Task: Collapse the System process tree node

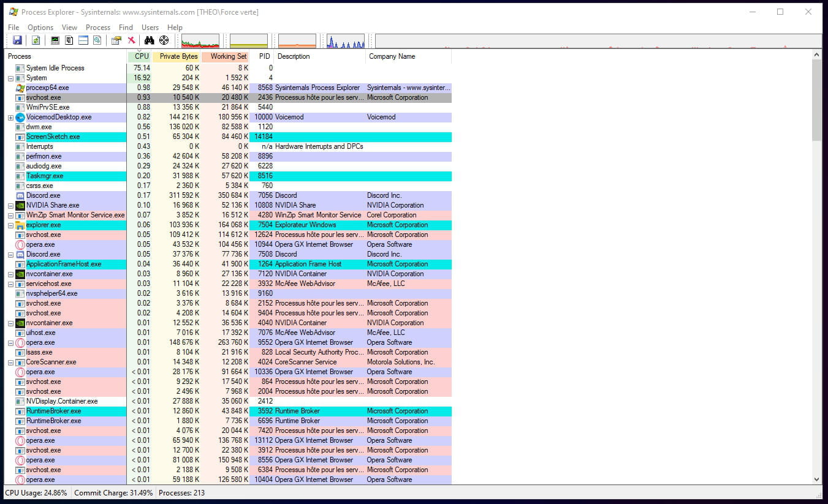Action: point(10,78)
